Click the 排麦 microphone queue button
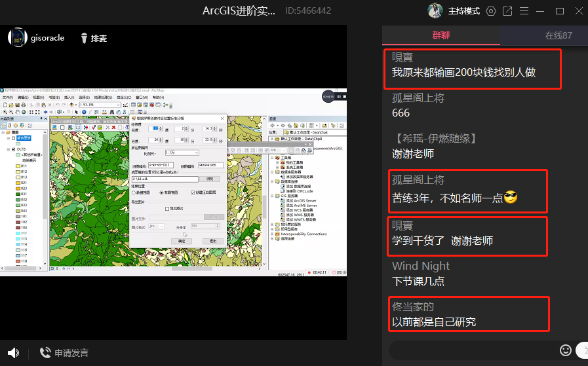 click(94, 38)
